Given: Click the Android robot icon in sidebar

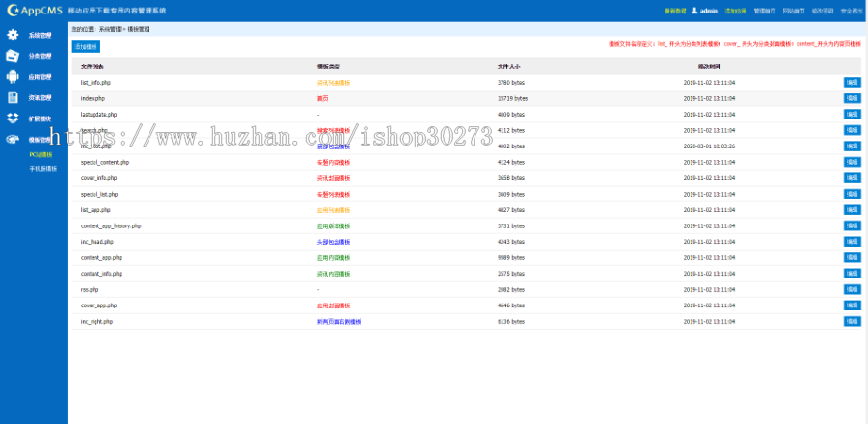Looking at the screenshot, I should tap(13, 77).
